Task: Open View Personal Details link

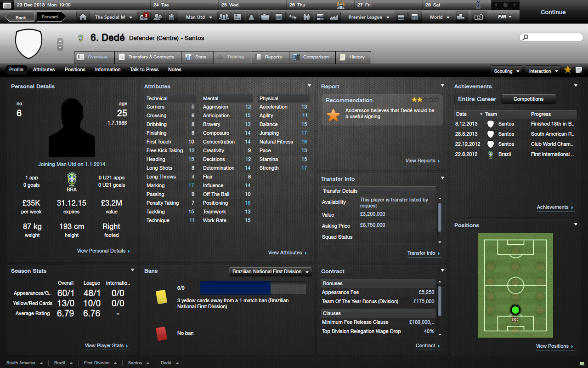Action: [104, 251]
